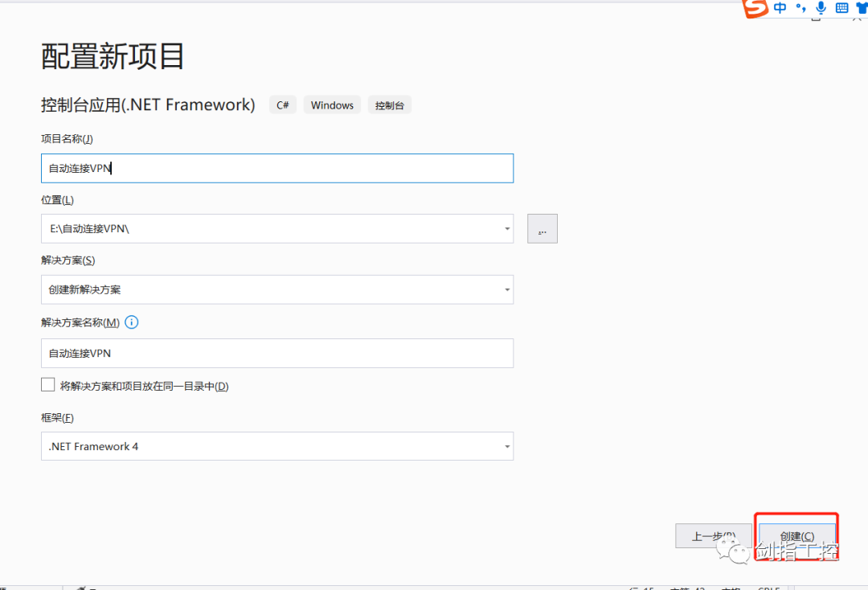The image size is (868, 590).
Task: Open the IME skin (shirt) icon
Action: click(x=862, y=8)
